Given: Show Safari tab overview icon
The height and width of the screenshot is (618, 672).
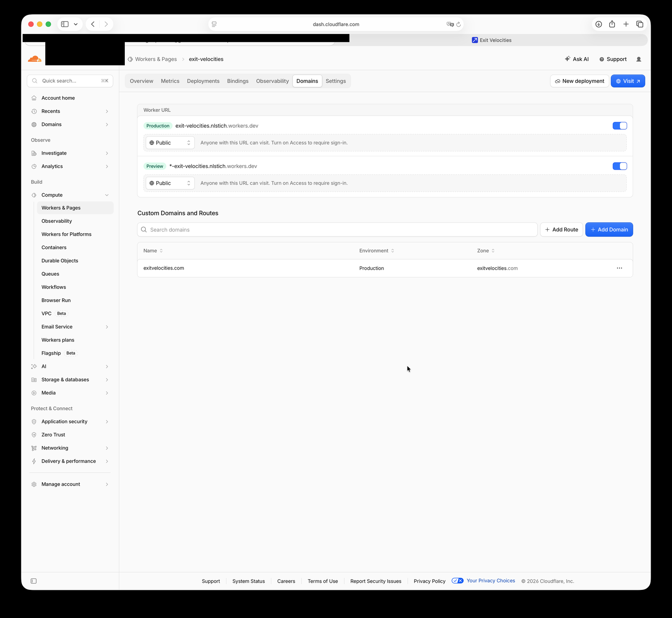Looking at the screenshot, I should coord(640,24).
